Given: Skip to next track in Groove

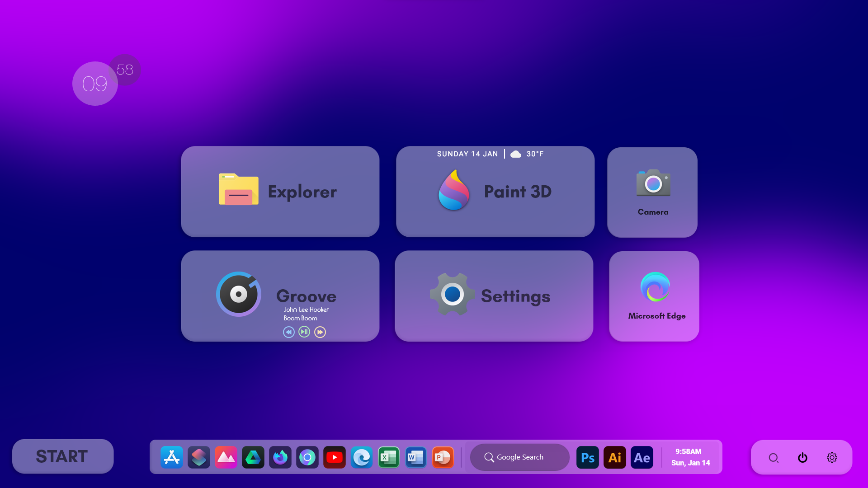Looking at the screenshot, I should [x=320, y=332].
